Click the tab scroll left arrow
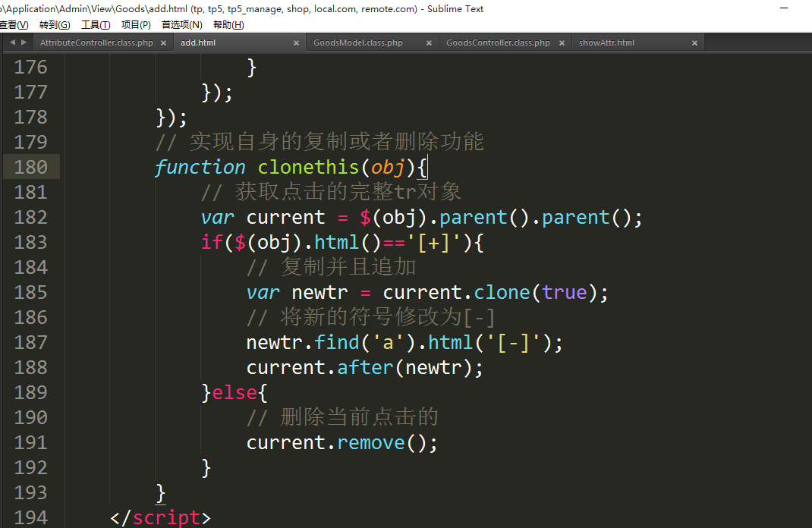This screenshot has width=812, height=528. pos(12,42)
